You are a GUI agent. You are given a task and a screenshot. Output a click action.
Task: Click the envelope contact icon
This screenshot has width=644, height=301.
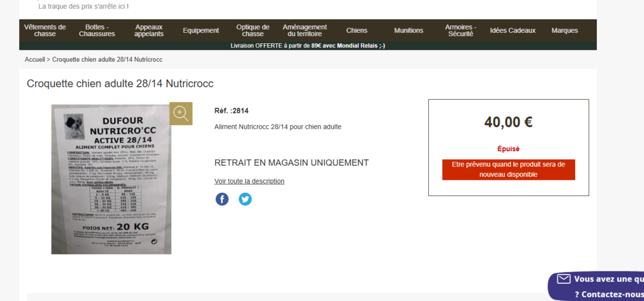click(x=563, y=279)
